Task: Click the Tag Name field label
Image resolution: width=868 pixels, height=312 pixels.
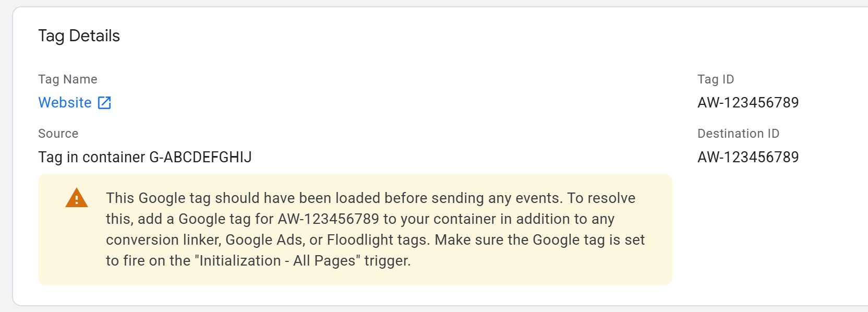Action: pyautogui.click(x=68, y=79)
